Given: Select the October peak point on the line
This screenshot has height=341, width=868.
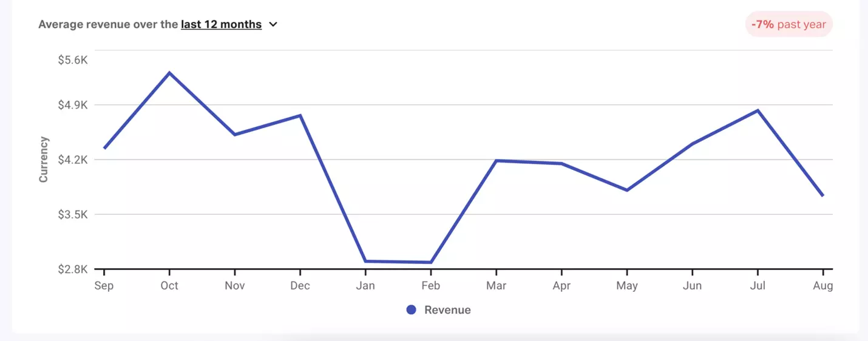Looking at the screenshot, I should (x=169, y=73).
